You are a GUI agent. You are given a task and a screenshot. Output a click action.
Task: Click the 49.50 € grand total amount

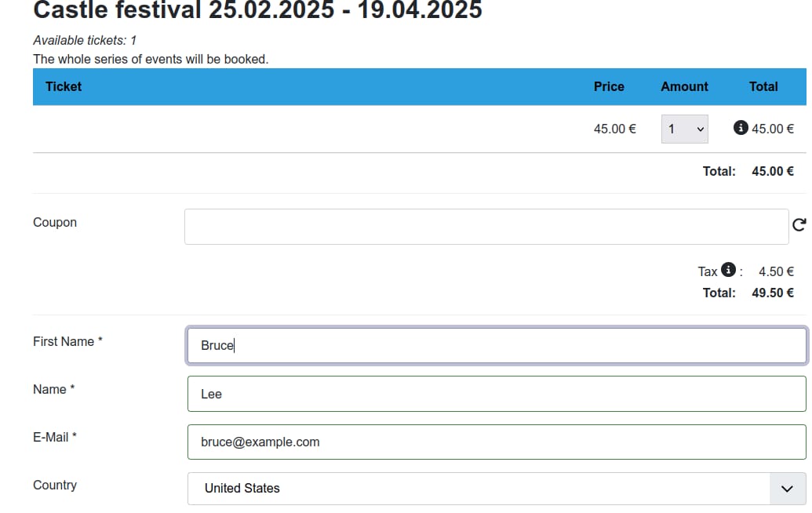[x=772, y=293]
